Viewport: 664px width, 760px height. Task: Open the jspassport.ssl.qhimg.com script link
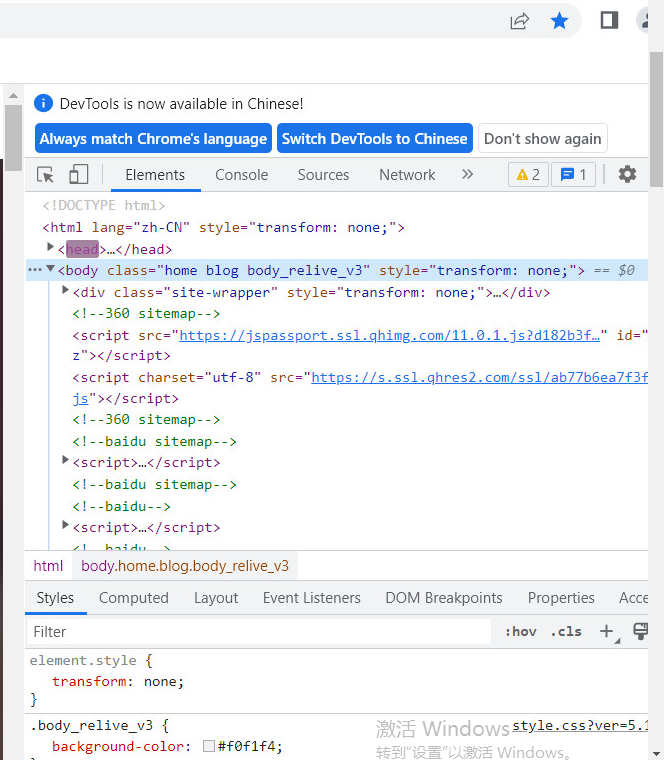click(390, 335)
